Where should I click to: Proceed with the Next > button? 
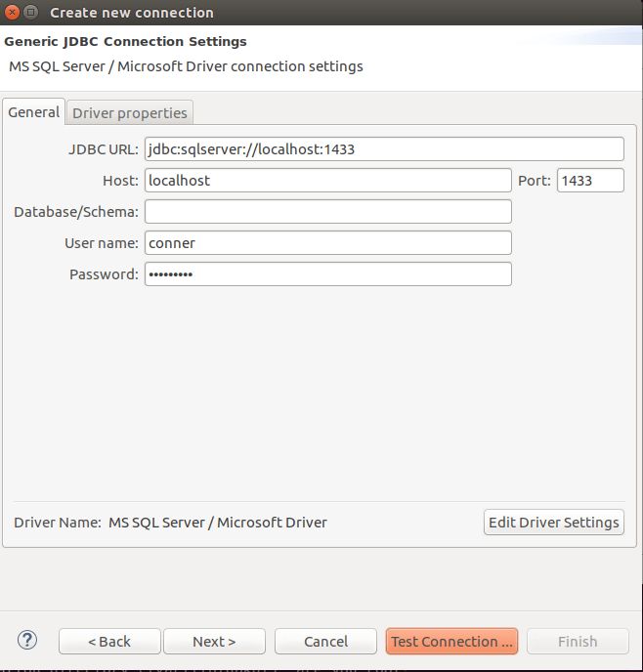(214, 642)
